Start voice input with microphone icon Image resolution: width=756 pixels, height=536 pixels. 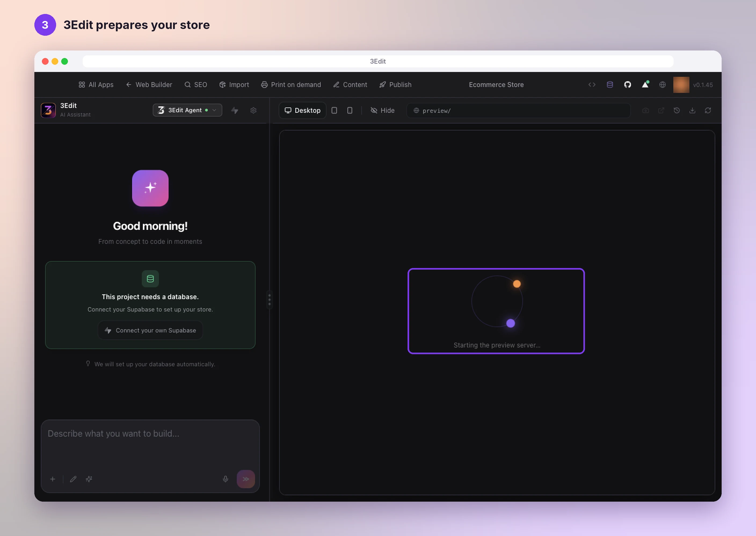coord(226,479)
